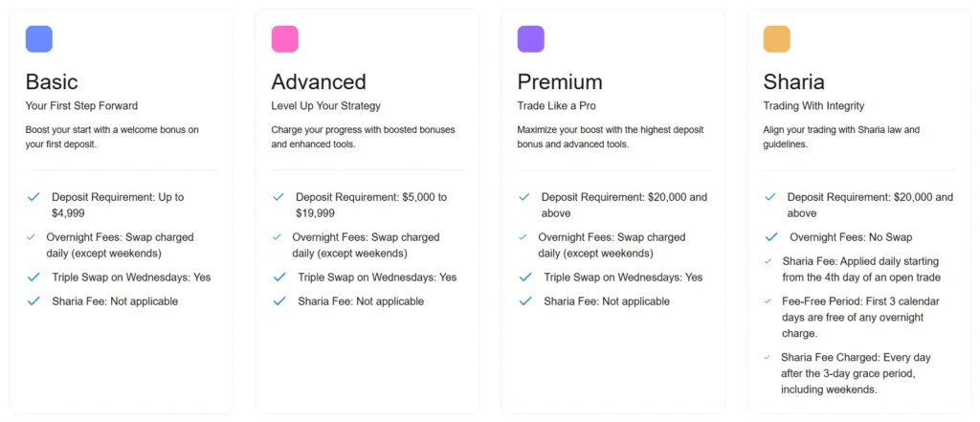Viewport: 980px width, 422px height.
Task: Select the Sharia plan heading
Action: pyautogui.click(x=794, y=81)
